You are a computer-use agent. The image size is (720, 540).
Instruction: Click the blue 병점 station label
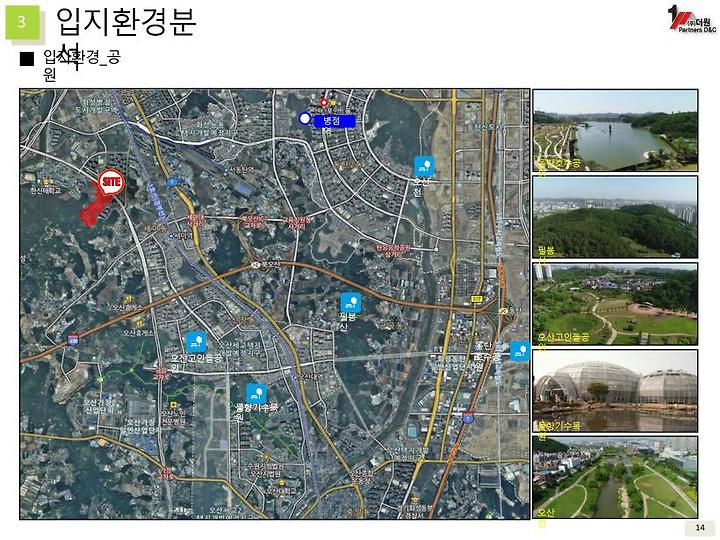[334, 121]
